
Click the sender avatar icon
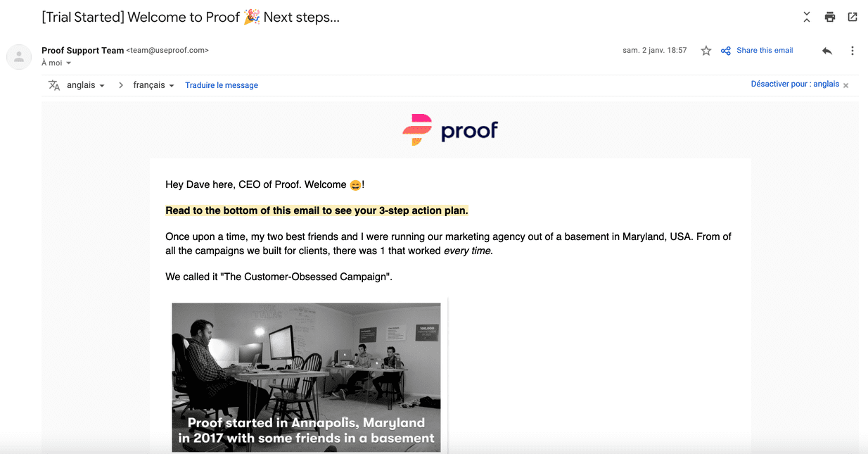tap(19, 57)
